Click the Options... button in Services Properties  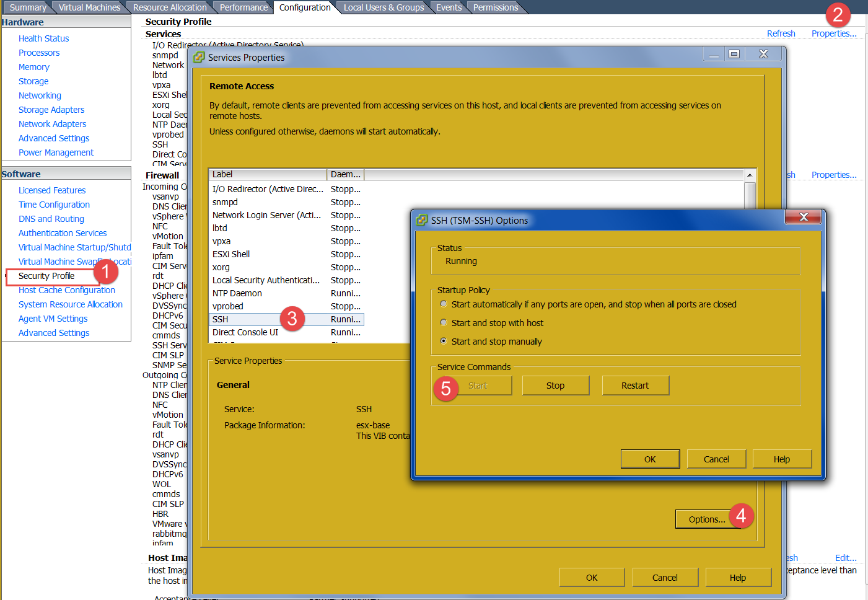point(707,519)
